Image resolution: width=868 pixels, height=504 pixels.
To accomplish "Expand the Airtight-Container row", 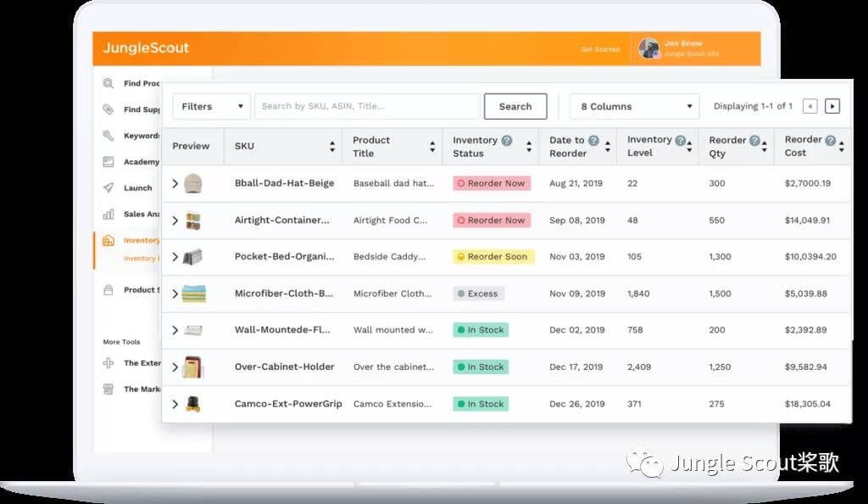I will [175, 221].
